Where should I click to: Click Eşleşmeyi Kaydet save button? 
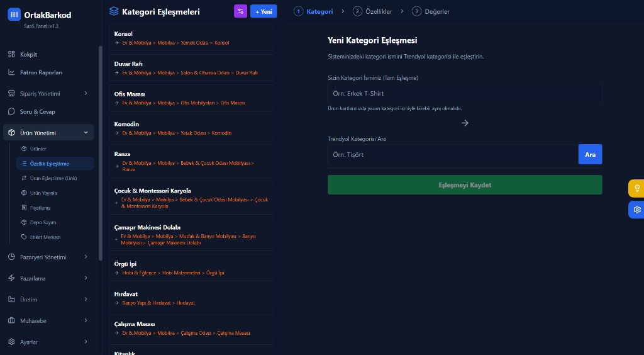pyautogui.click(x=464, y=185)
